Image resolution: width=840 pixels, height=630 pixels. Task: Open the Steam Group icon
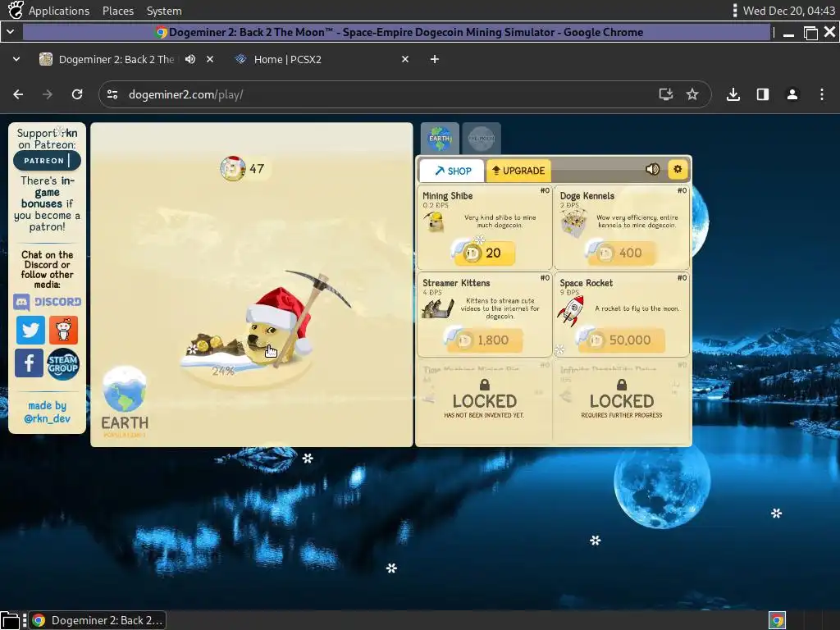(x=62, y=364)
